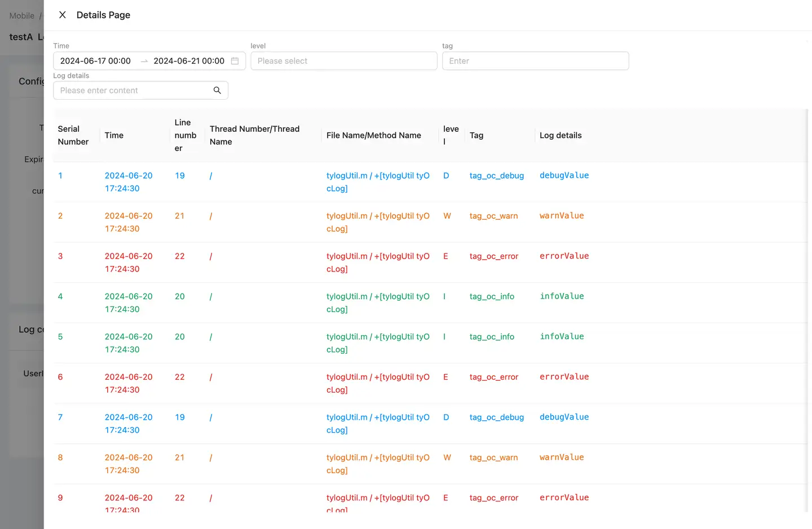The height and width of the screenshot is (529, 812).
Task: Click errorValue in row 3
Action: (564, 256)
